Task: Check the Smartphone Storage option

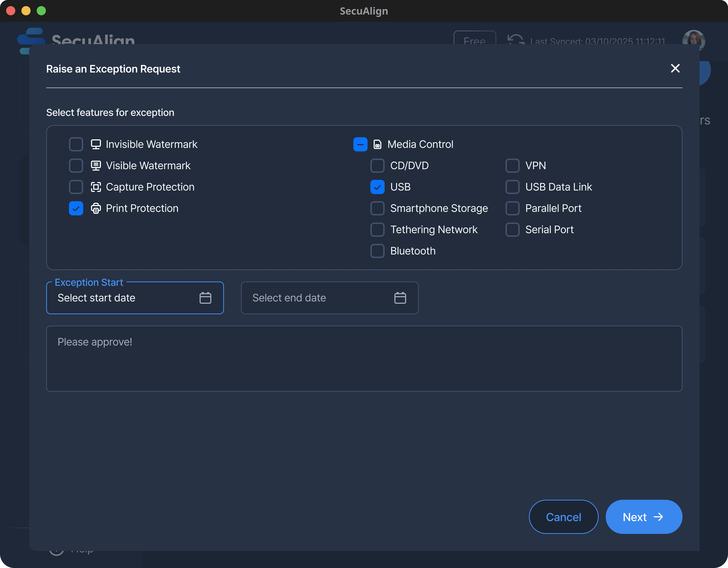Action: click(377, 208)
